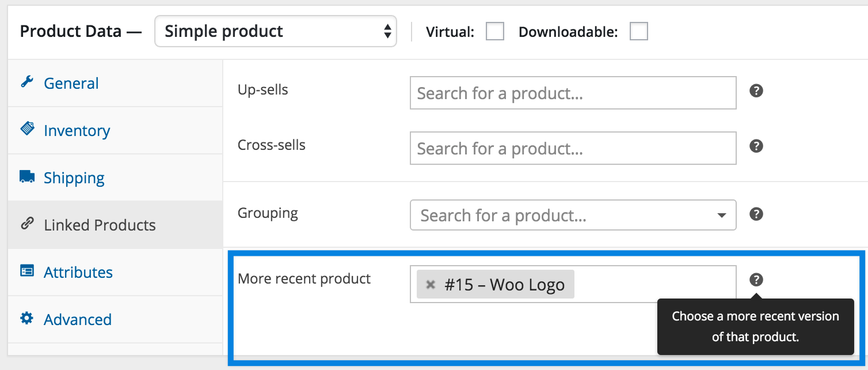Open the Simple product type dropdown
The height and width of the screenshot is (370, 868).
click(x=275, y=31)
